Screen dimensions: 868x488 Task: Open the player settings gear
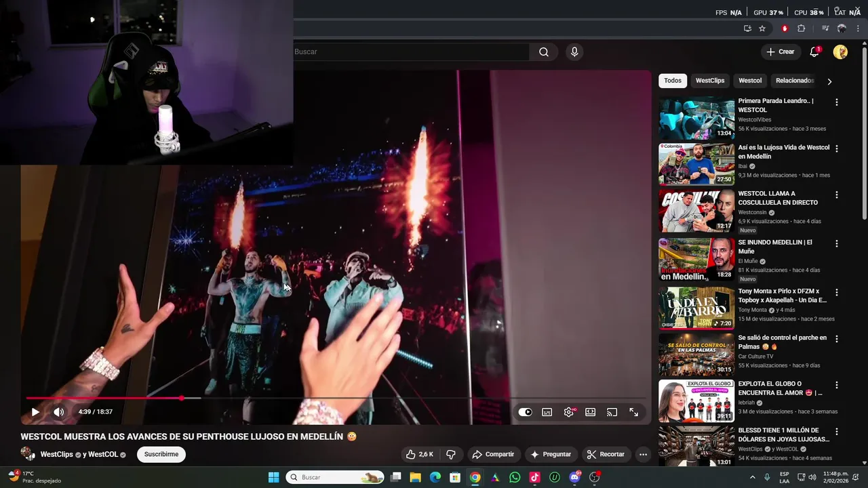click(x=569, y=412)
